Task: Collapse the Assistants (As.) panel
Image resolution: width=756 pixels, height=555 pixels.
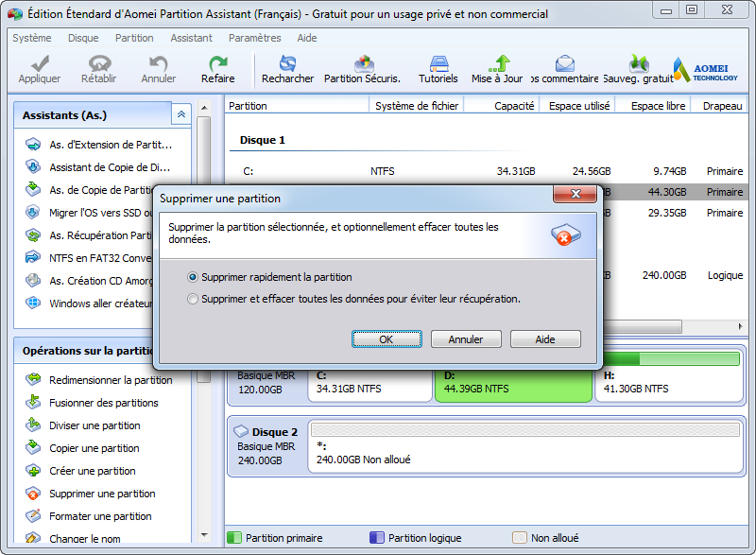Action: (x=181, y=114)
